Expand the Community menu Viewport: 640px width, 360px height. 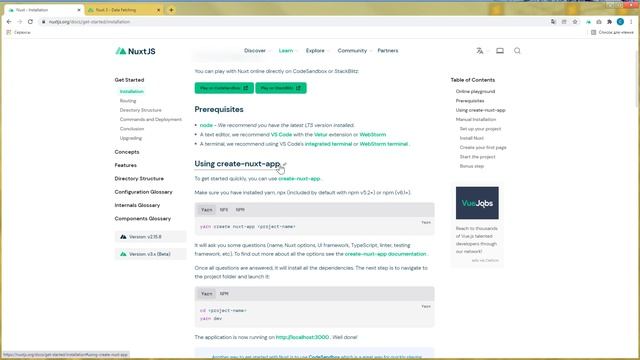(354, 51)
